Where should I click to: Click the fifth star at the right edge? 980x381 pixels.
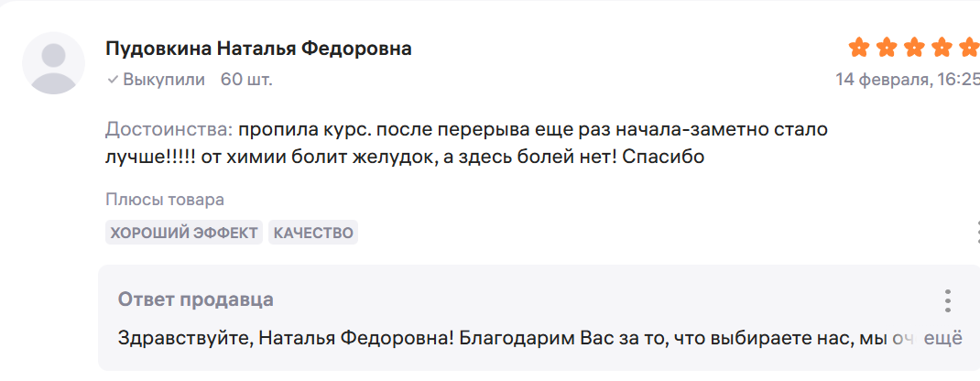[968, 47]
